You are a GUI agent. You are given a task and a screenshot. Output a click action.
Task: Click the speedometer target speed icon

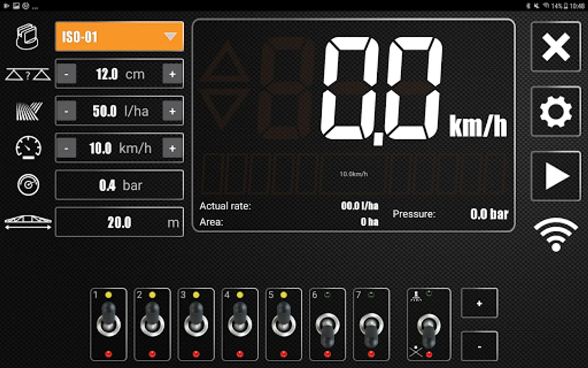click(29, 148)
